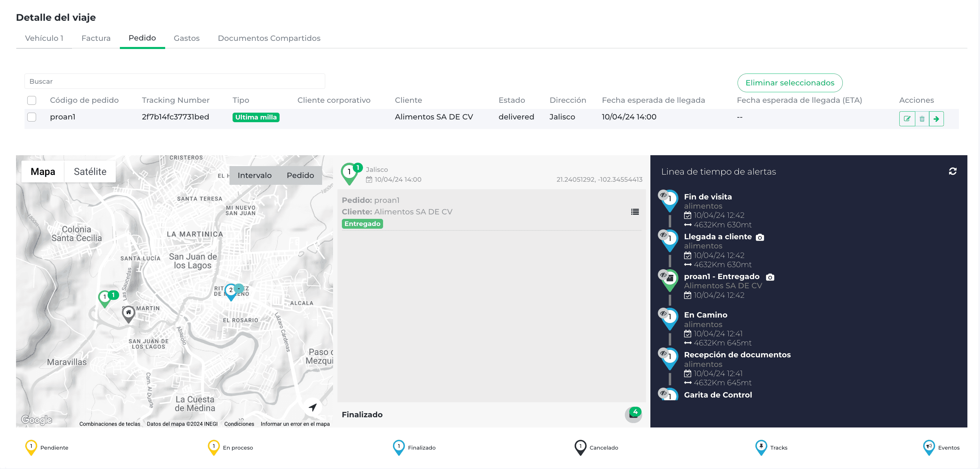Image resolution: width=980 pixels, height=469 pixels.
Task: Open the Gastos tab
Action: pyautogui.click(x=187, y=38)
